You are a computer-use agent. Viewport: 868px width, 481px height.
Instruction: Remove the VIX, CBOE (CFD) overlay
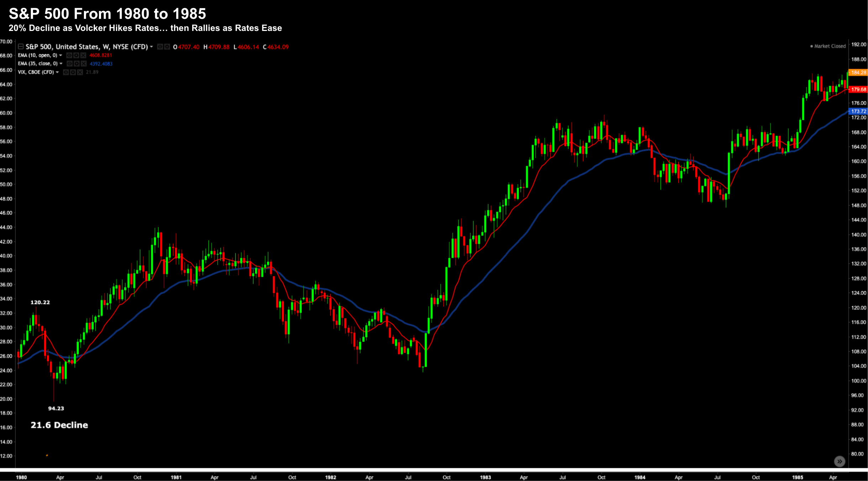(80, 72)
